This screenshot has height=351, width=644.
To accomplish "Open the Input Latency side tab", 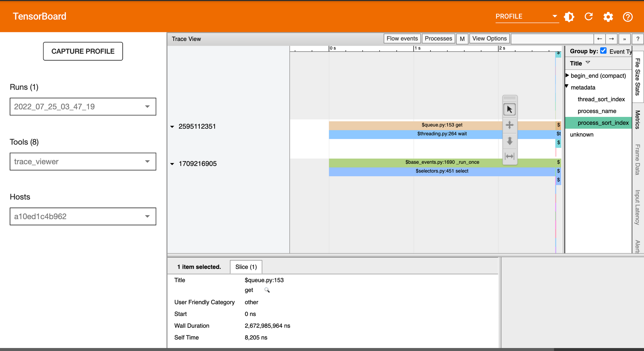I will tap(638, 207).
